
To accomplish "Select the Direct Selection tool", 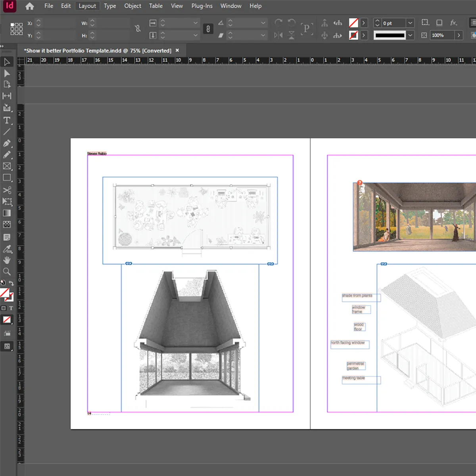I will coord(7,73).
